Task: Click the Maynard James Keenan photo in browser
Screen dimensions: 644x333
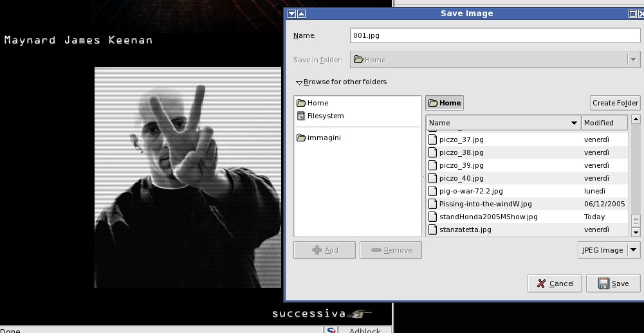Action: 188,177
